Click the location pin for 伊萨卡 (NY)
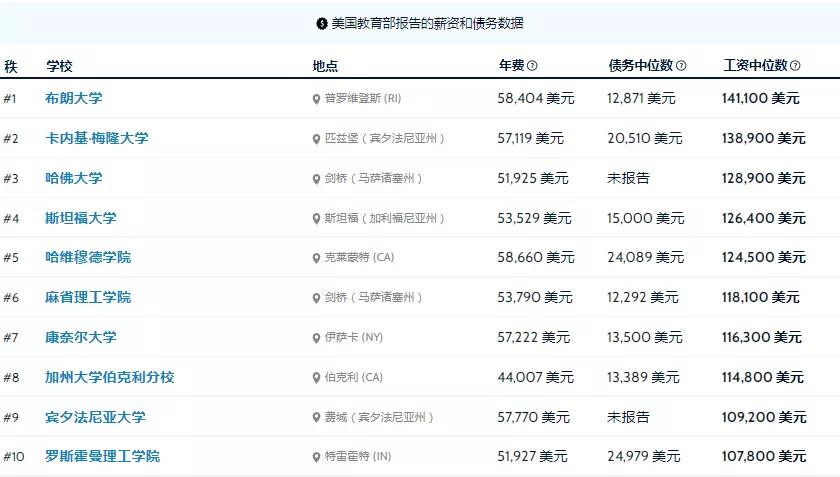Screen dimensions: 840x477 pyautogui.click(x=316, y=338)
